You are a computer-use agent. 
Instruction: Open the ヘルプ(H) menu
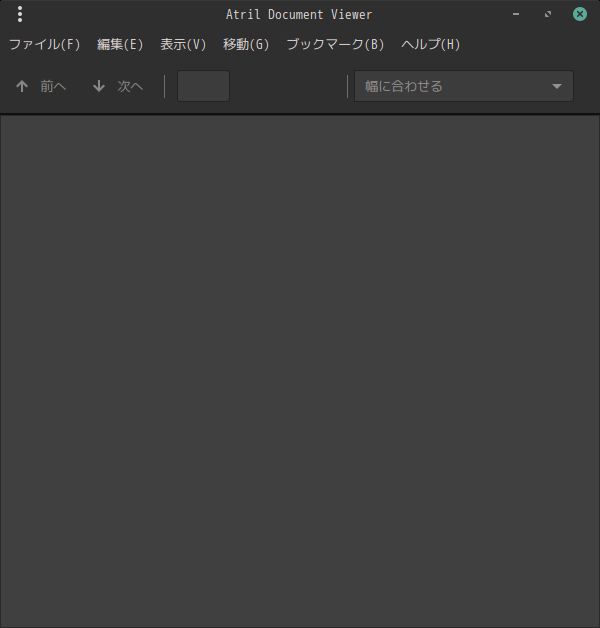(x=431, y=44)
